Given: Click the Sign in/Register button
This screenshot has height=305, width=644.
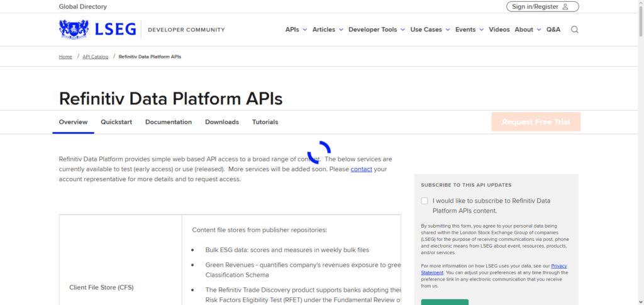Looking at the screenshot, I should [543, 6].
